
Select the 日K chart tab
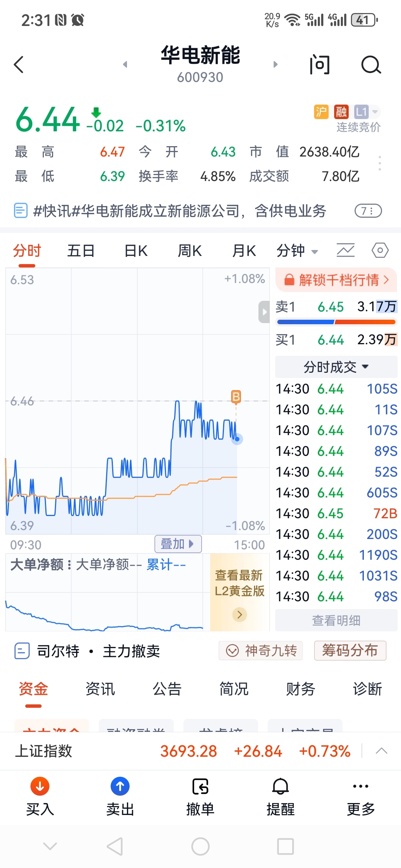pos(136,251)
